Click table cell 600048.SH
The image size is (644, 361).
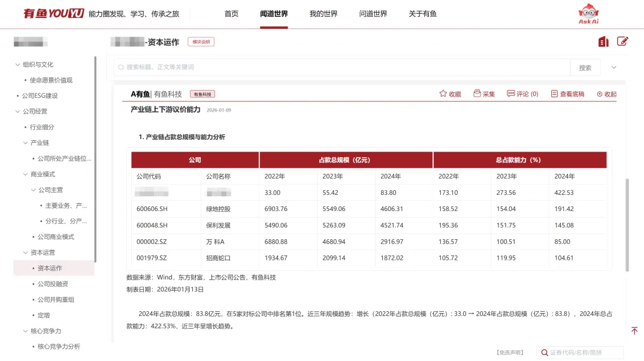tap(152, 225)
